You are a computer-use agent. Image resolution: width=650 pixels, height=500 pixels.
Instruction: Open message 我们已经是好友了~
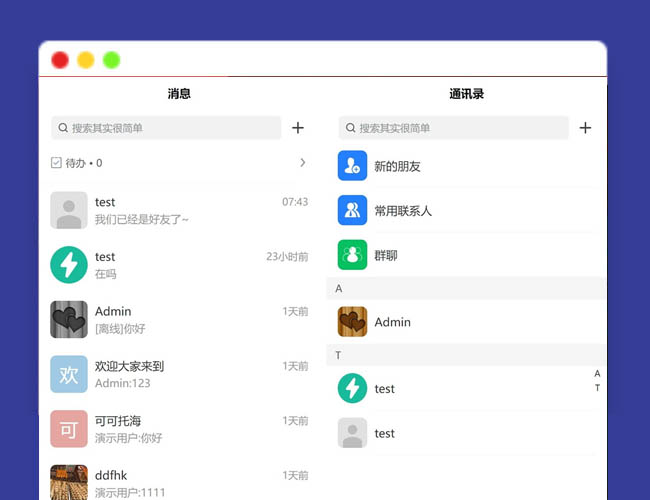tap(142, 219)
